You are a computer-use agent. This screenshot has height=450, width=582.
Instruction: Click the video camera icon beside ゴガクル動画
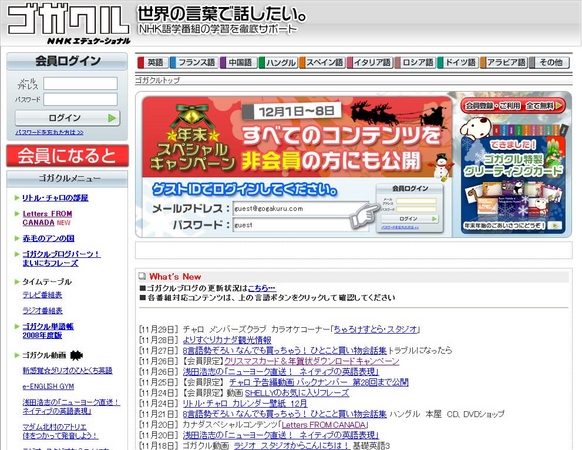[x=76, y=355]
